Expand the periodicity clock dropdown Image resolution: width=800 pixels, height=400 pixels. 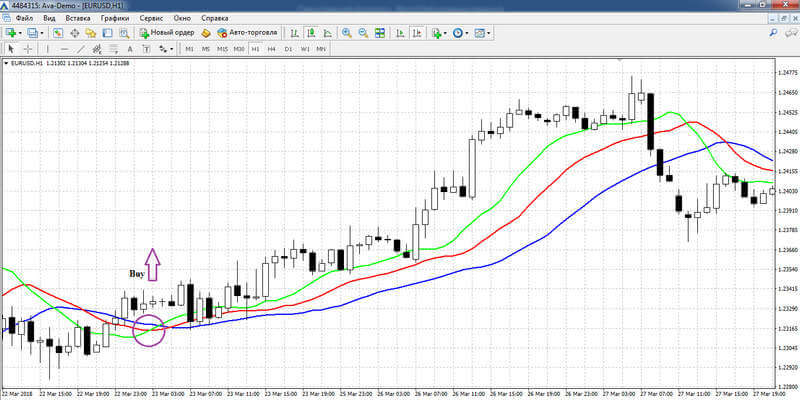[x=467, y=33]
